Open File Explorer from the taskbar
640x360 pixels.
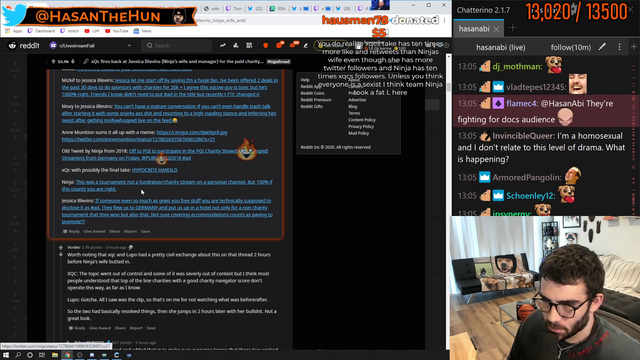[55, 355]
